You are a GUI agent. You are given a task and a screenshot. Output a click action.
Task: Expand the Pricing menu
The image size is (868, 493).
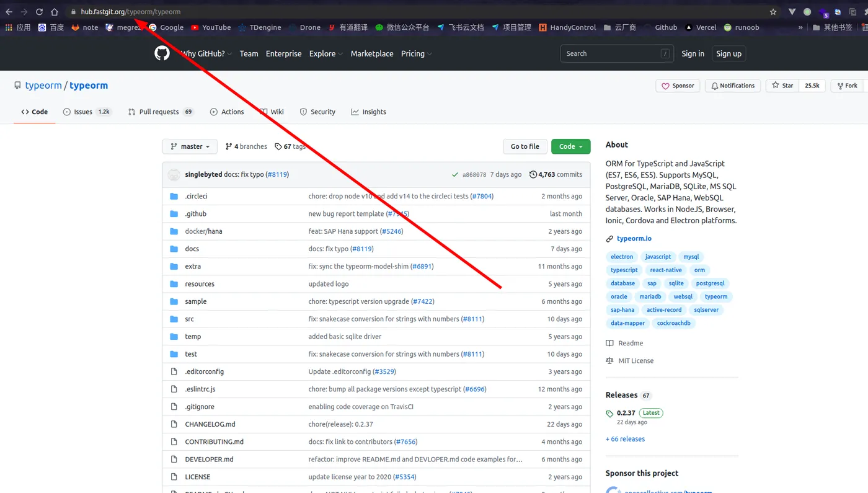click(417, 54)
